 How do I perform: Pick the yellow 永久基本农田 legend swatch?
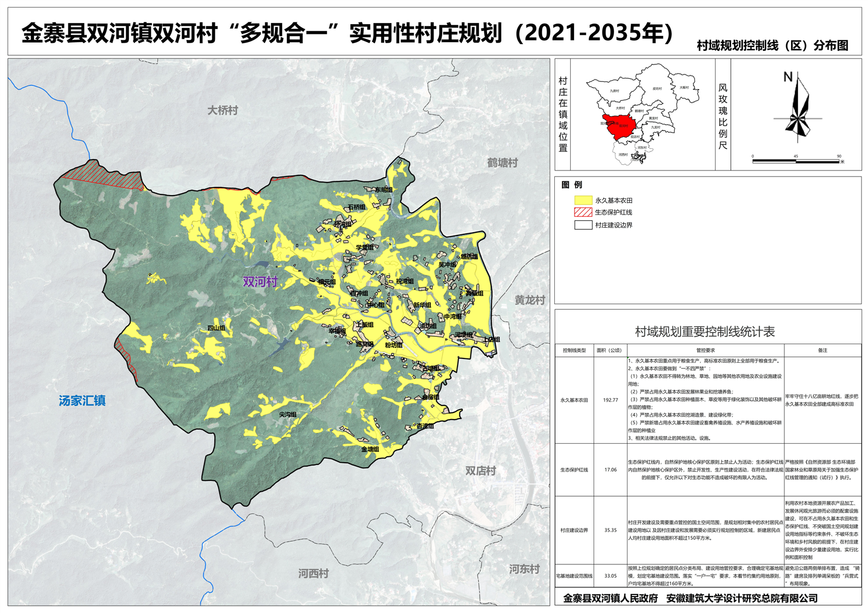point(583,201)
